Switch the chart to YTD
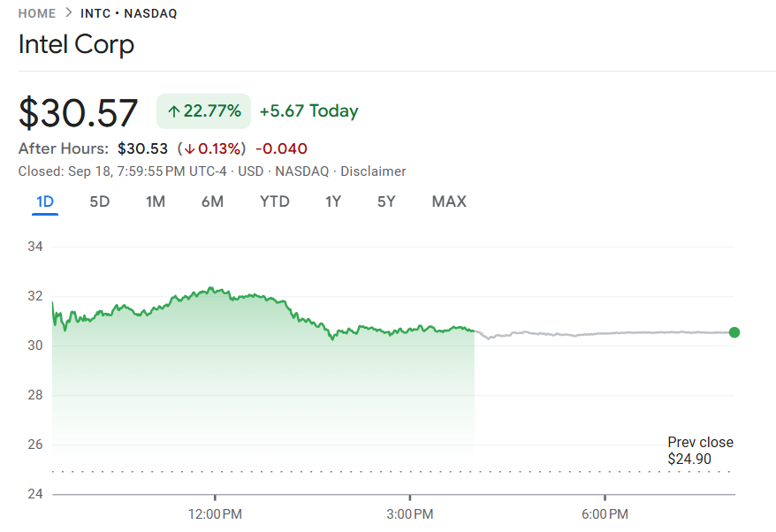This screenshot has height=532, width=776. point(275,201)
